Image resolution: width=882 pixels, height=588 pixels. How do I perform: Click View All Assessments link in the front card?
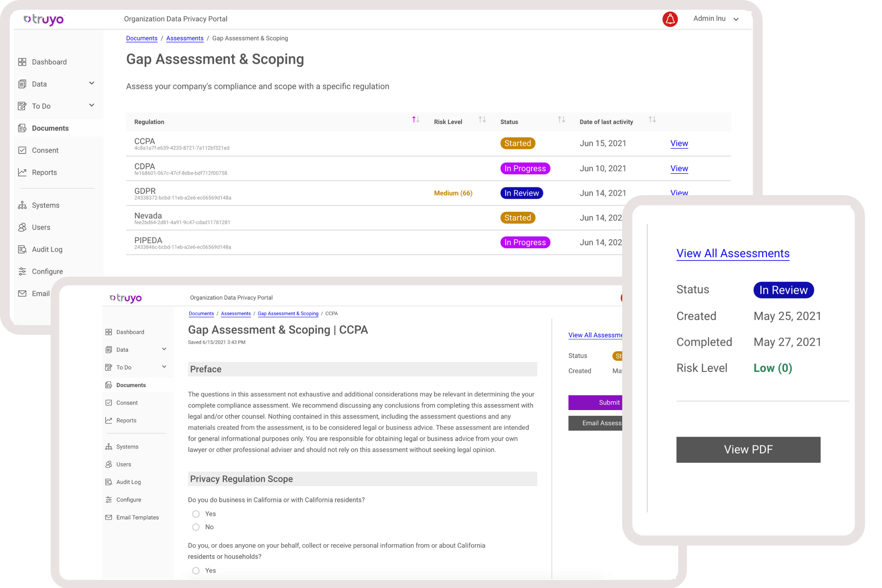click(733, 254)
